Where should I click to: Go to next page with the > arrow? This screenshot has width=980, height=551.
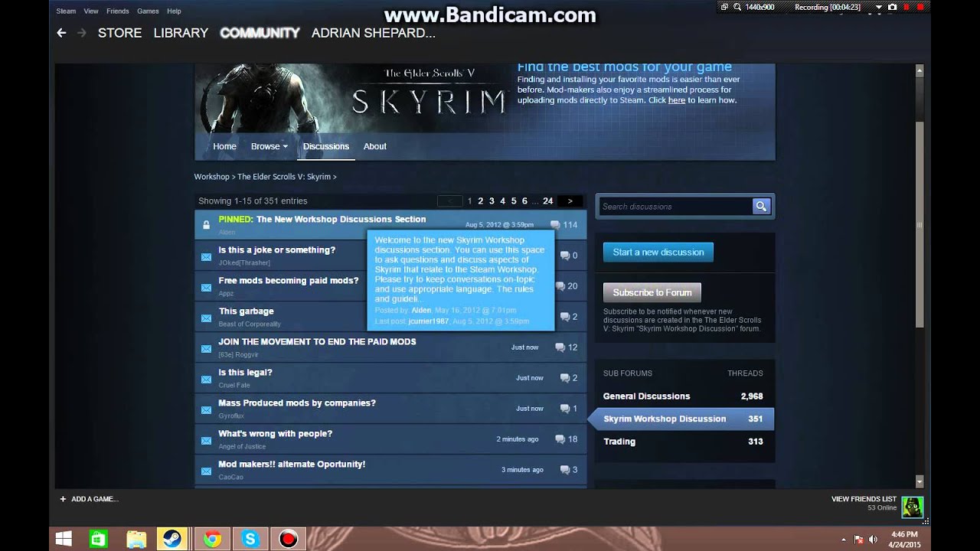tap(570, 201)
